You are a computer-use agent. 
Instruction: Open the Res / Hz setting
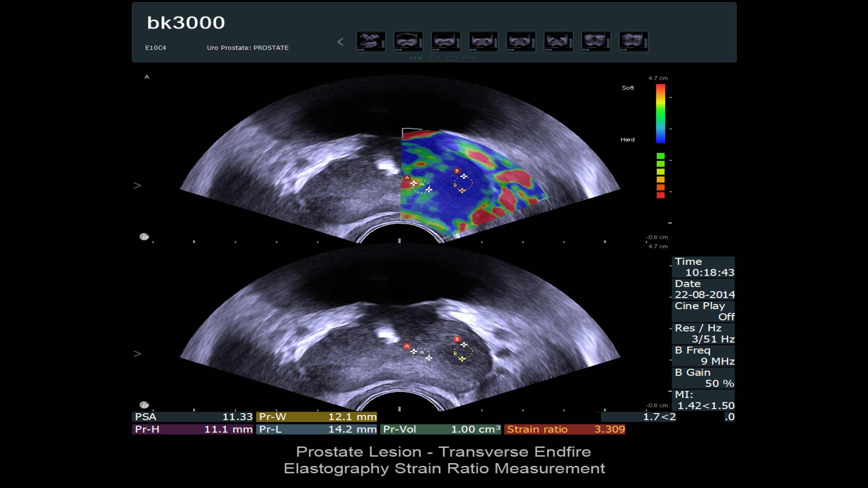(x=703, y=333)
